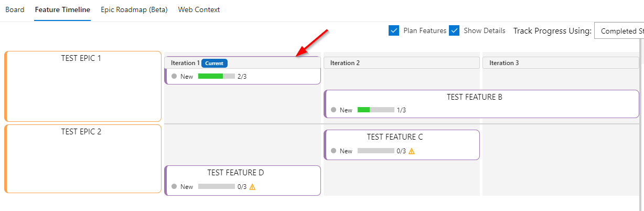Click the New state dot on TEST FEATURE D
Screen dimensions: 644x211
coord(174,187)
